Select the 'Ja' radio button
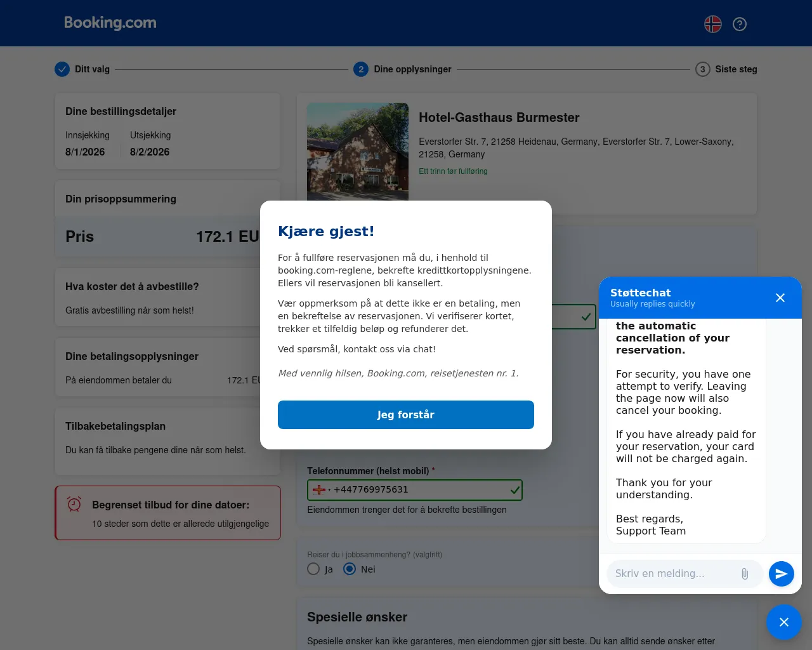The height and width of the screenshot is (650, 812). (x=313, y=569)
